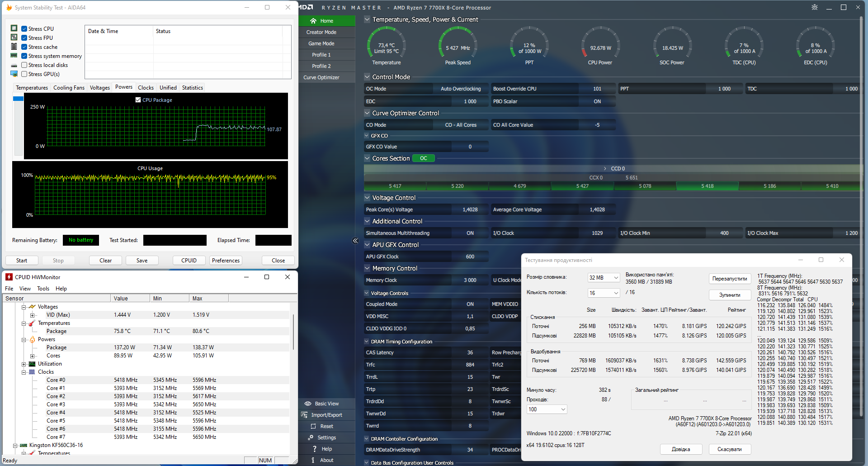Image resolution: width=868 pixels, height=466 pixels.
Task: Click the CO All Core Value field
Action: click(x=553, y=125)
